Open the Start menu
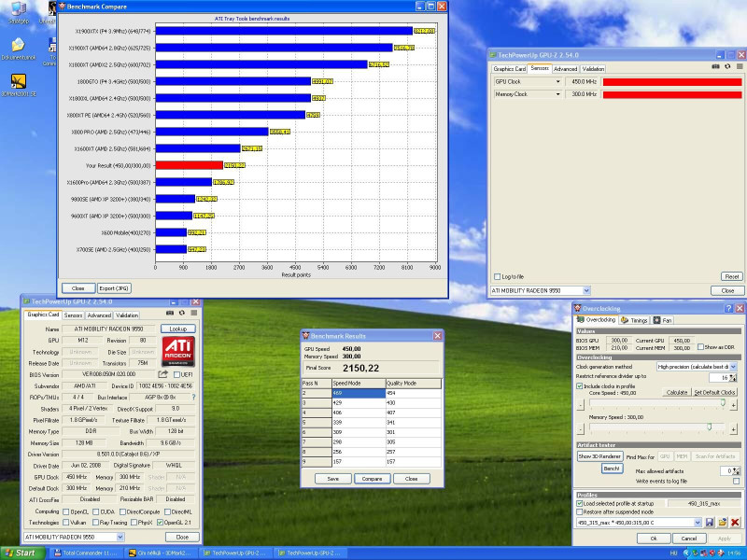The height and width of the screenshot is (560, 747). coord(22,553)
